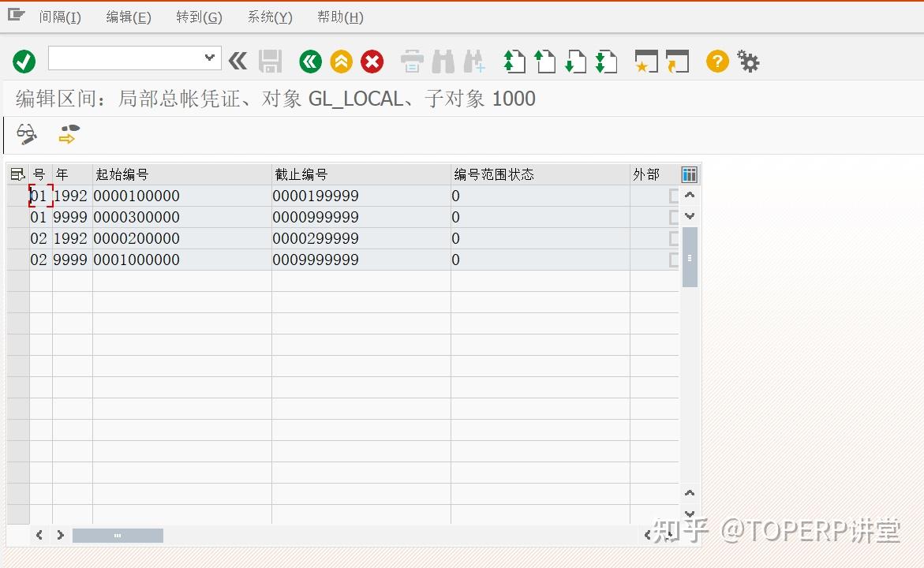Viewport: 924px width, 568px height.
Task: Click the page-up arrow at scrollbar bottom
Action: [x=690, y=492]
